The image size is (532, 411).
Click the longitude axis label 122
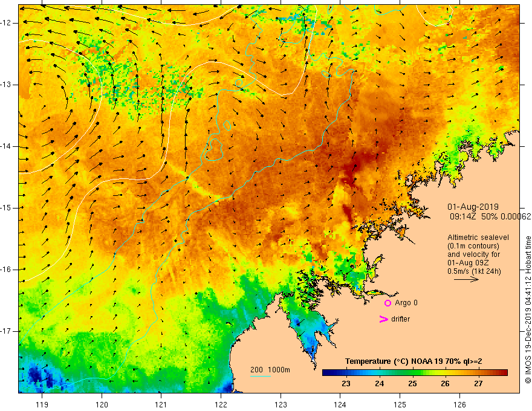[221, 404]
